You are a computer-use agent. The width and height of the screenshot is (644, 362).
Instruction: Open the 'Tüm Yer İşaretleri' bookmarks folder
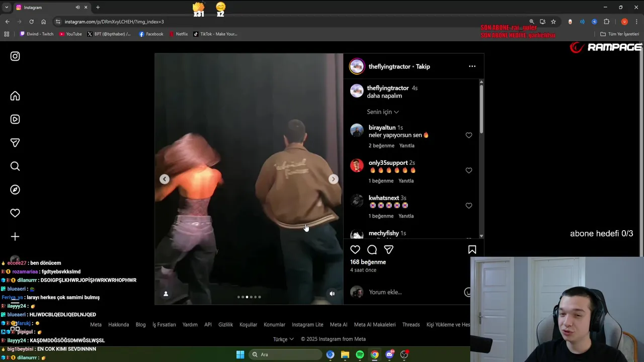pyautogui.click(x=619, y=34)
